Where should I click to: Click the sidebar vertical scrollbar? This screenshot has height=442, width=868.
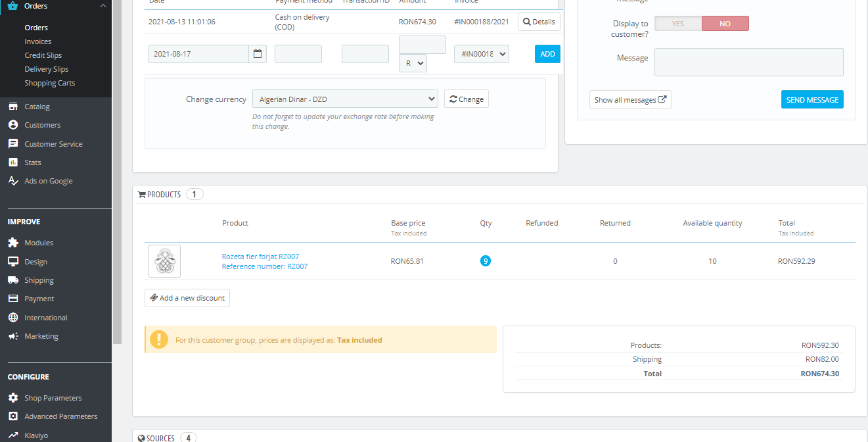coord(117,171)
